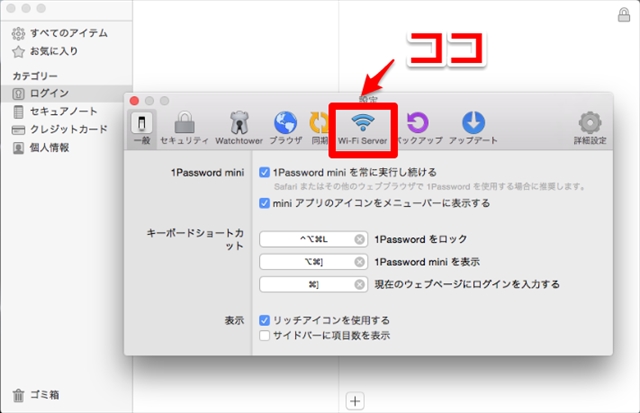Select Secure Notes (セキュアノート) category
Image resolution: width=640 pixels, height=413 pixels.
coord(56,111)
